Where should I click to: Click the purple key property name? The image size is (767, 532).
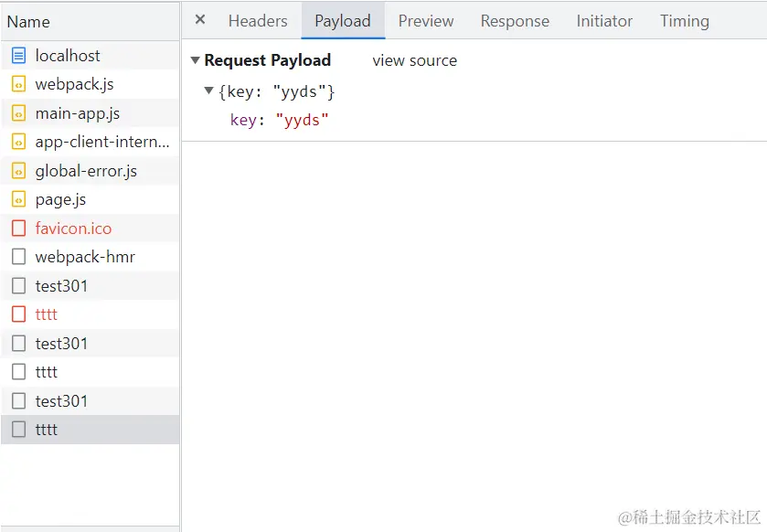[243, 120]
